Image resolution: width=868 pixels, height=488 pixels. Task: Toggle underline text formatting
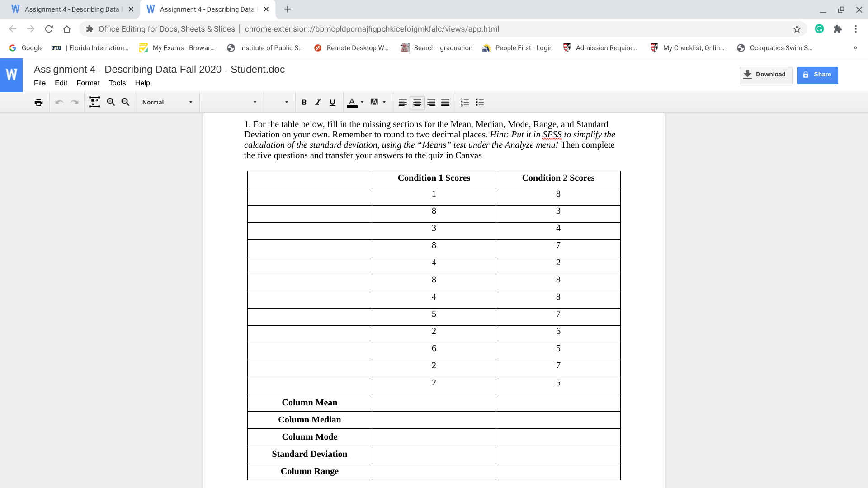(x=332, y=102)
